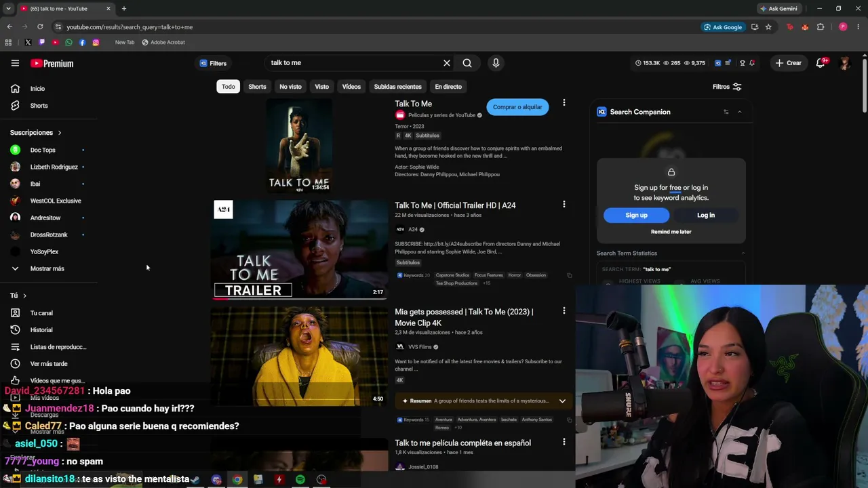Click the page vertical scrollbar
Viewport: 868px width, 488px height.
coord(865,84)
